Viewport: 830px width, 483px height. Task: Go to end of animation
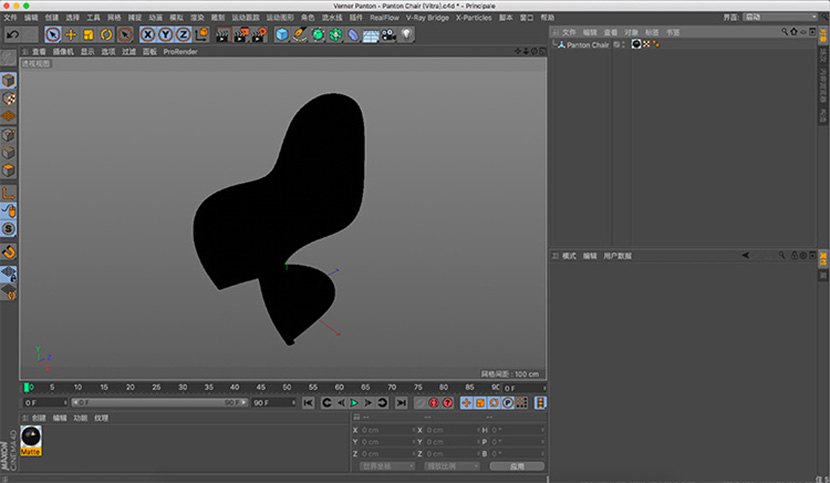click(401, 403)
